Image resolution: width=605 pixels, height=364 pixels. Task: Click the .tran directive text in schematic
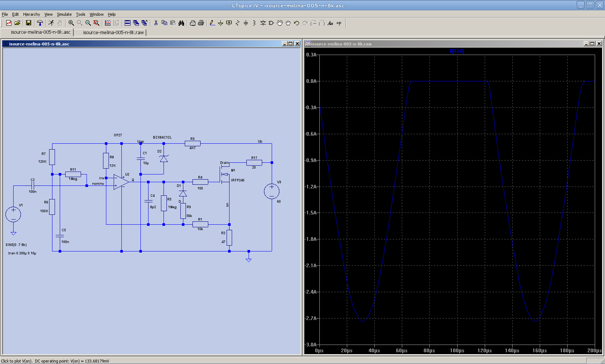tap(22, 253)
